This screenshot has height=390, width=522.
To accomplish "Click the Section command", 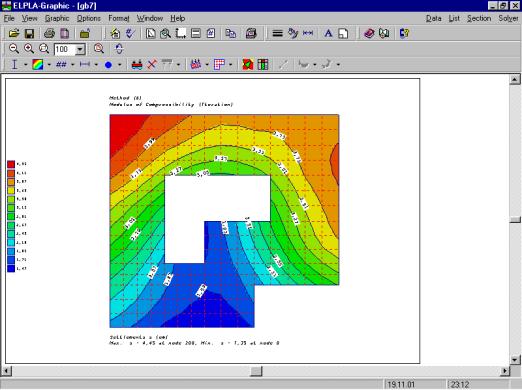I will [479, 18].
